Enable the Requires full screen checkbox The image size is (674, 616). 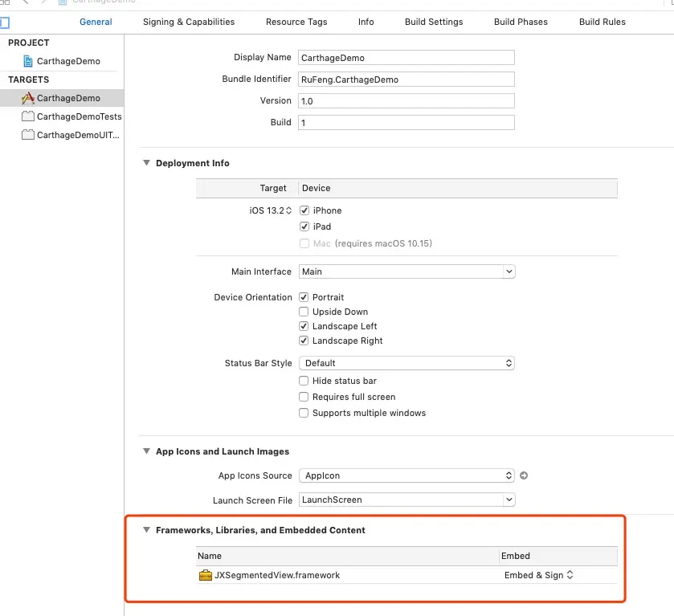pos(304,397)
